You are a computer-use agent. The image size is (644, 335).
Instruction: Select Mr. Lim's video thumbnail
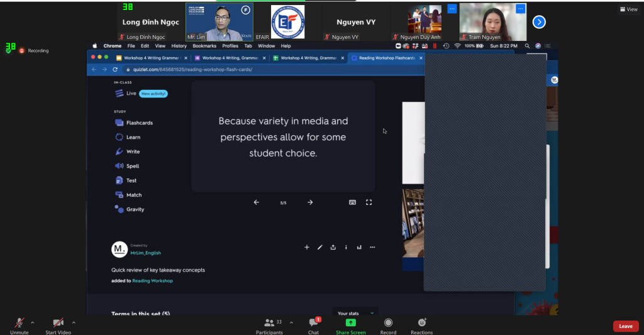coord(219,22)
